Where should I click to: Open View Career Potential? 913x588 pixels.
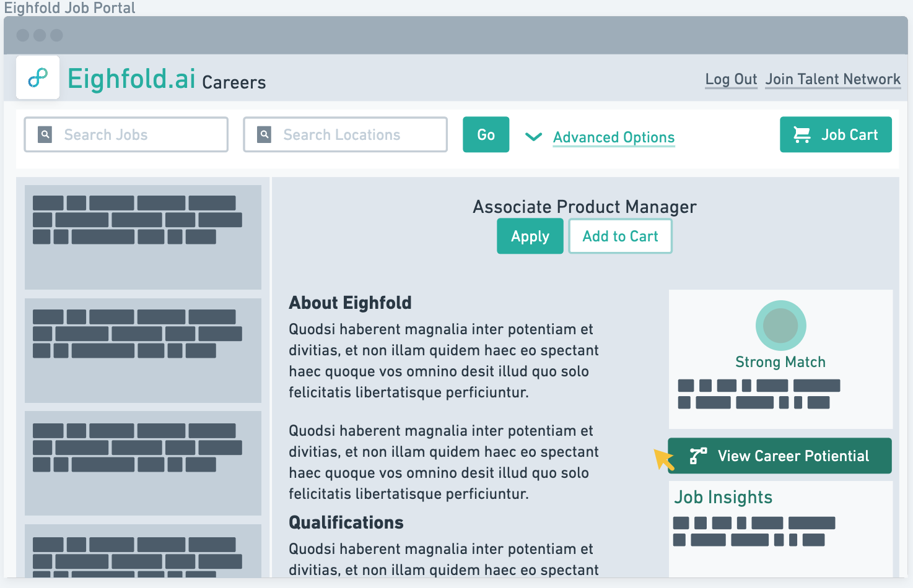point(792,456)
